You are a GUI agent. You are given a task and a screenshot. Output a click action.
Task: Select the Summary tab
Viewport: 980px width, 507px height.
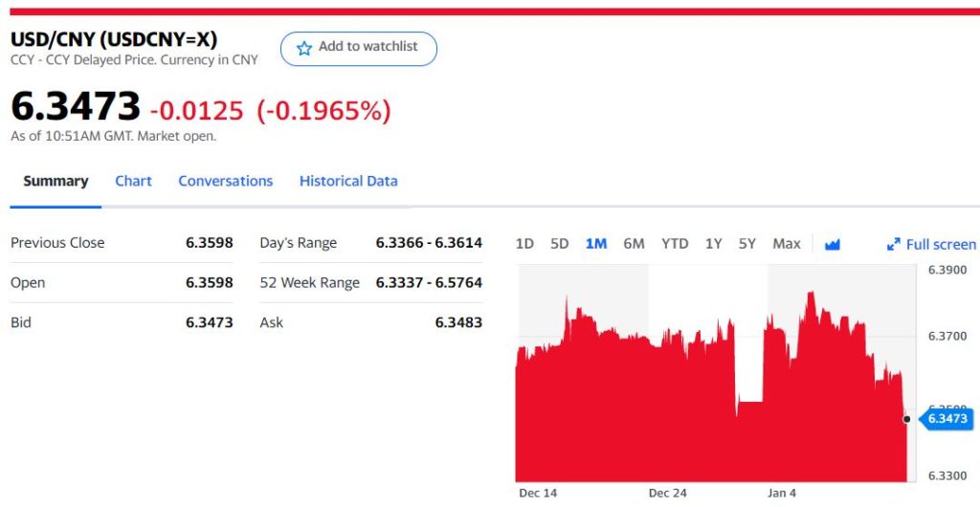[56, 181]
